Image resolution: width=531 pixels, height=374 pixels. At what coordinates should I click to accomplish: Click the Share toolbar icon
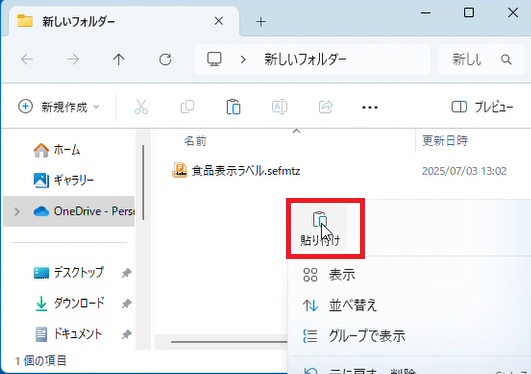pyautogui.click(x=325, y=107)
